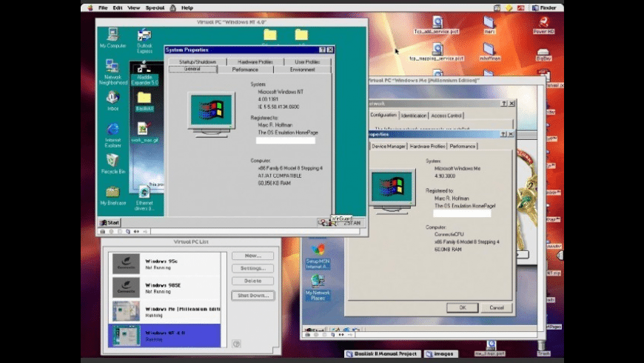Viewport: 644px width, 363px height.
Task: Switch to Performance tab in Me properties
Action: click(x=463, y=146)
